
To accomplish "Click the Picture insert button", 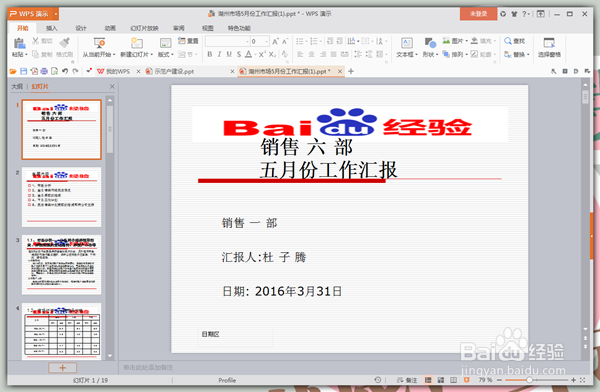I will [x=455, y=41].
